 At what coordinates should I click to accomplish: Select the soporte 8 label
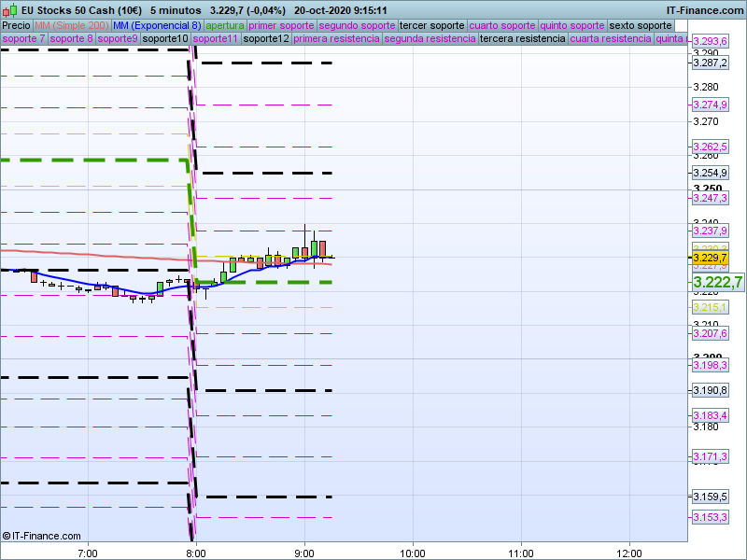72,38
